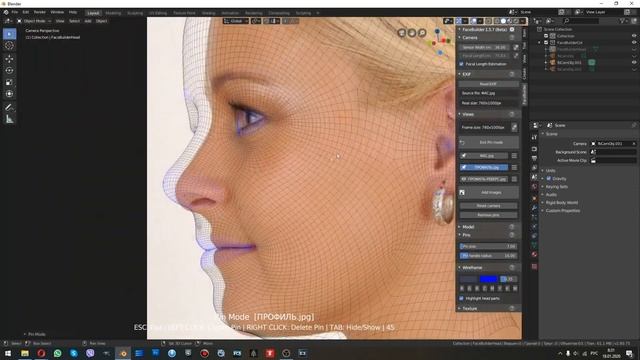Image resolution: width=640 pixels, height=360 pixels.
Task: Click the Add Images button
Action: point(489,192)
